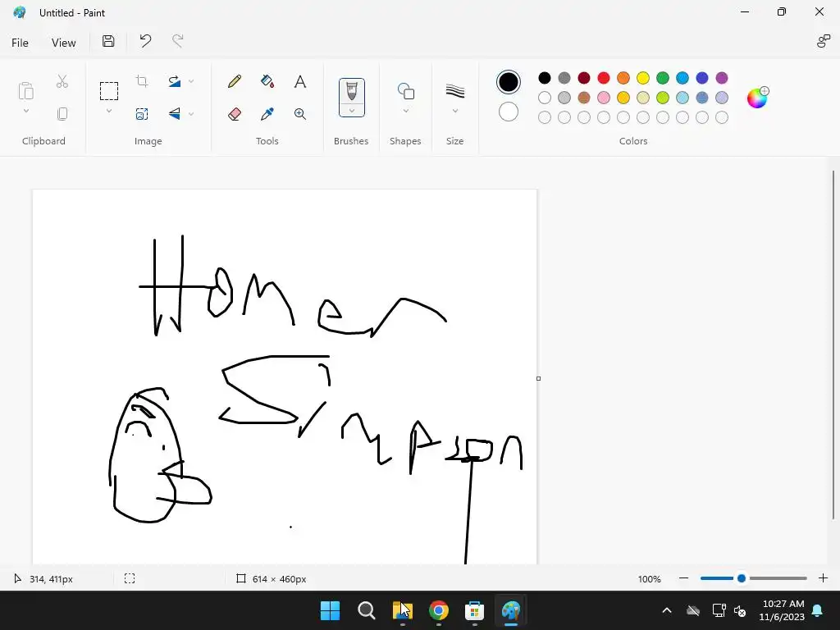Expand the Rotate options dropdown
This screenshot has height=630, width=840.
[x=191, y=81]
